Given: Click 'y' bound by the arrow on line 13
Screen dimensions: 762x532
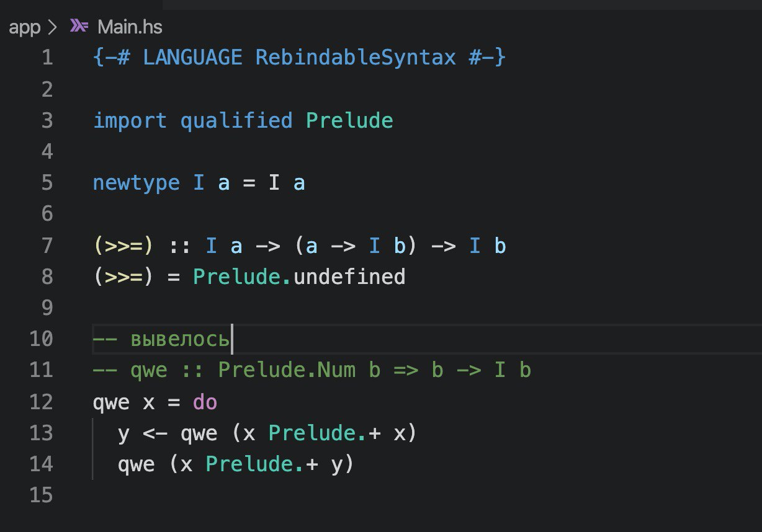Looking at the screenshot, I should pos(123,434).
